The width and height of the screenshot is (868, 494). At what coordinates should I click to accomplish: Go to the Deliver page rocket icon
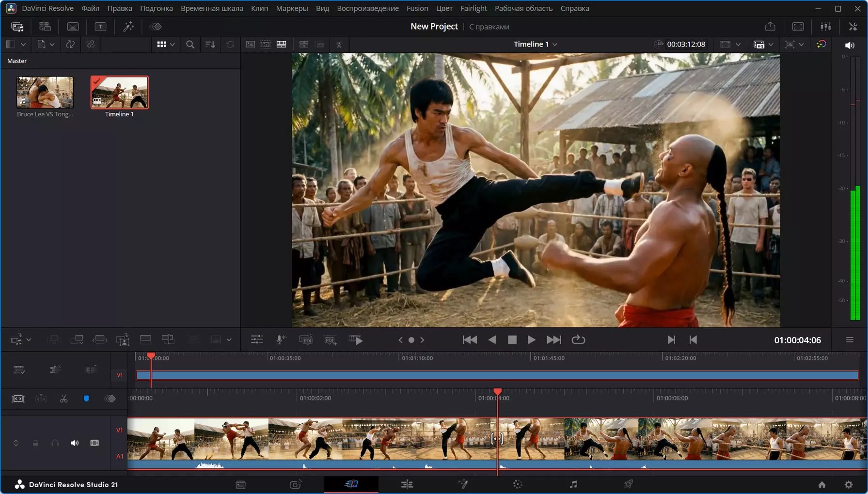pos(629,484)
